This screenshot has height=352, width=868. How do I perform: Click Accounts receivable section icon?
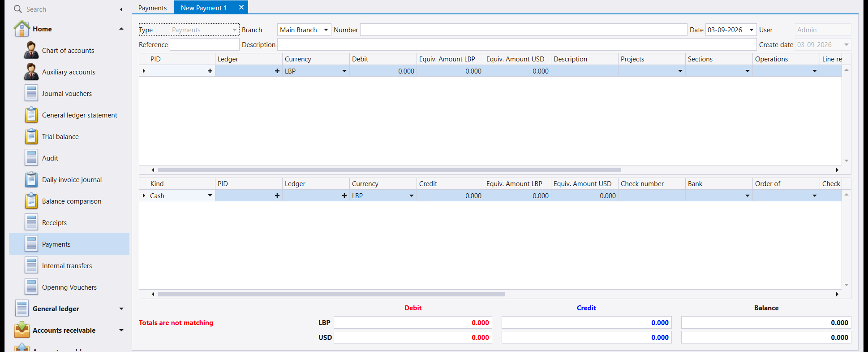22,330
